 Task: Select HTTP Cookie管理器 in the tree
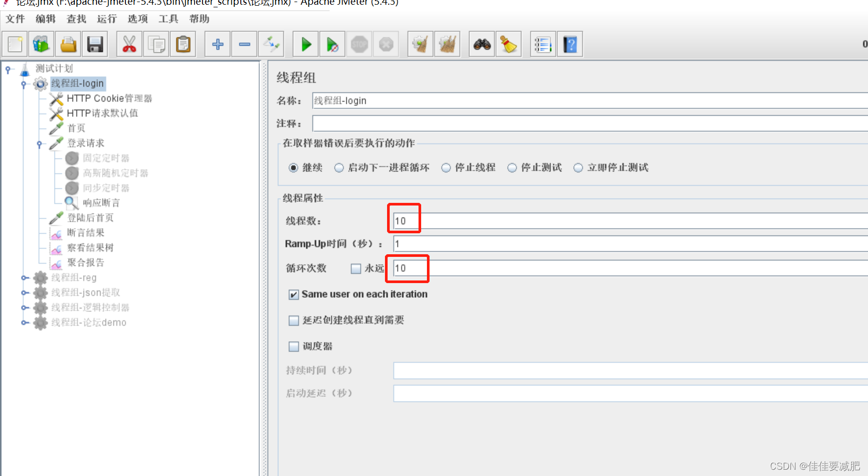tap(109, 99)
